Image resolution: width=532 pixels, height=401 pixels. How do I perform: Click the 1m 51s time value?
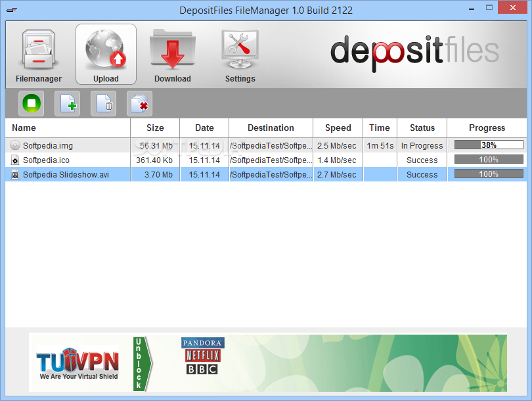pyautogui.click(x=380, y=146)
